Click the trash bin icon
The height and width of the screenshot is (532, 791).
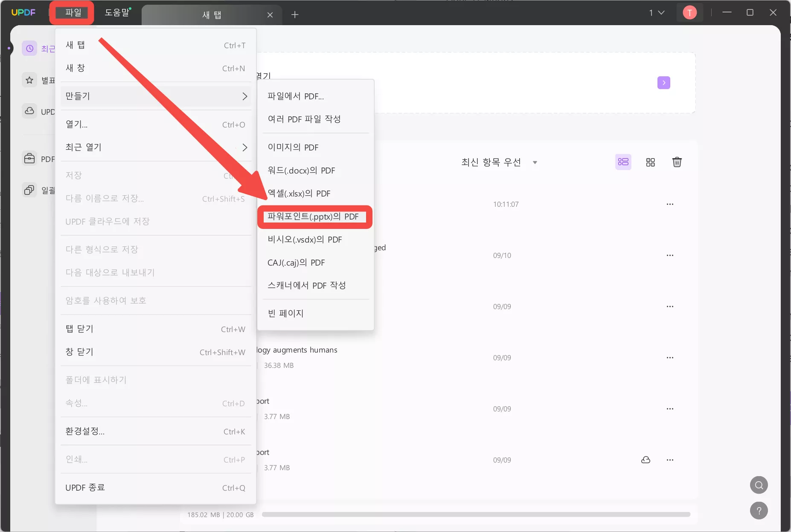tap(677, 162)
